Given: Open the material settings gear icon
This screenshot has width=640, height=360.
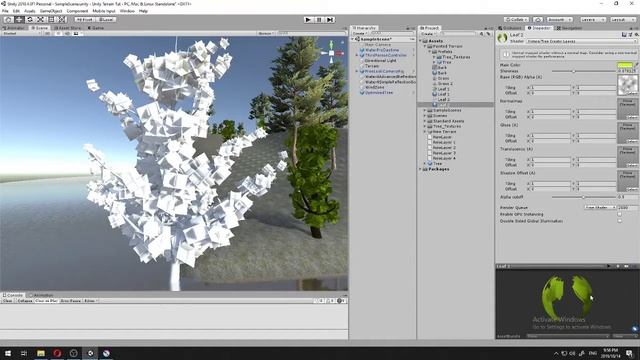Looking at the screenshot, I should tap(636, 35).
